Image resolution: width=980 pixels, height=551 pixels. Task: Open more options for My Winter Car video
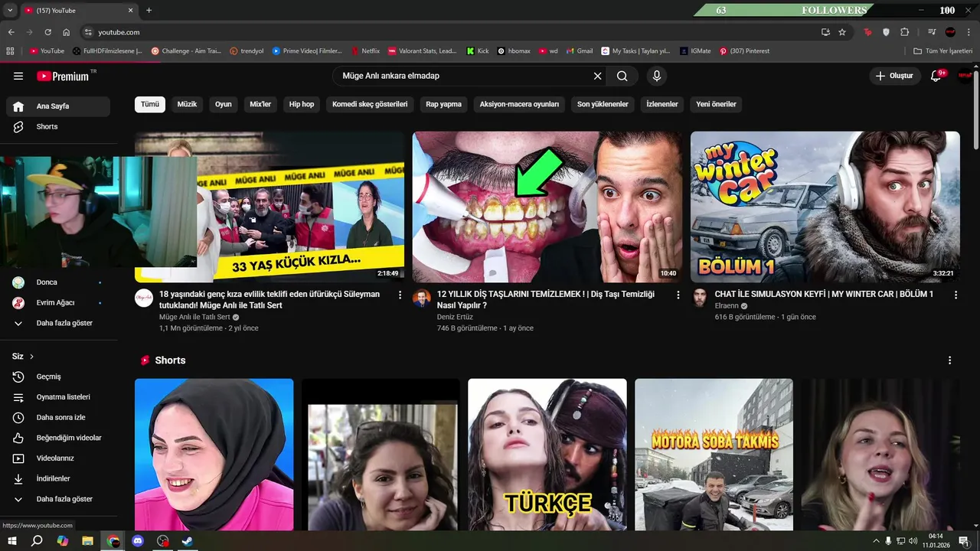click(955, 295)
